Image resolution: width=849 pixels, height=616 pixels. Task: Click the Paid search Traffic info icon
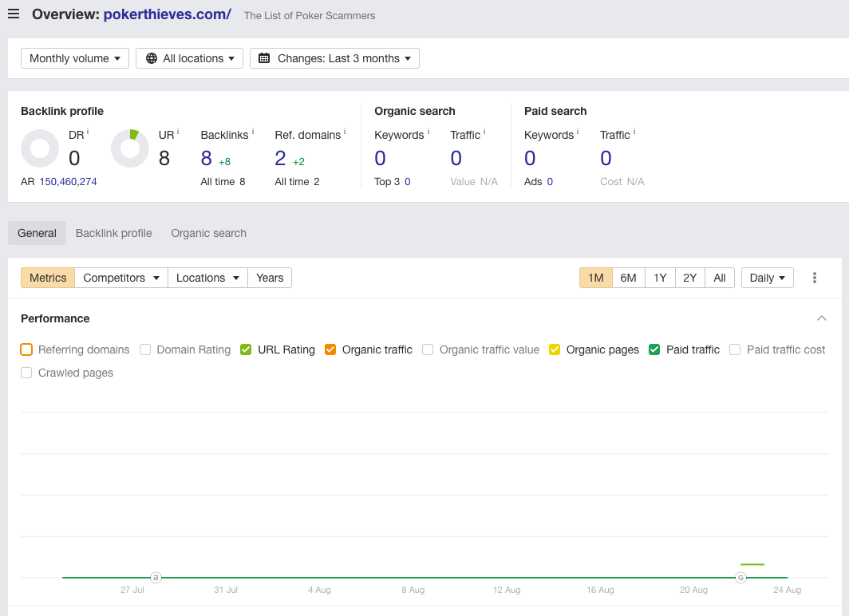pos(634,132)
